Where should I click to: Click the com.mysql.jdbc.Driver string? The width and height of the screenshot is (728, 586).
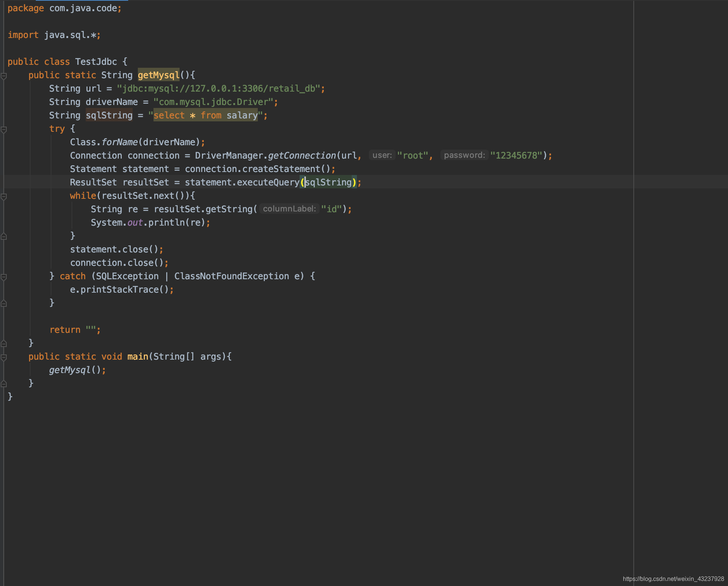[213, 102]
